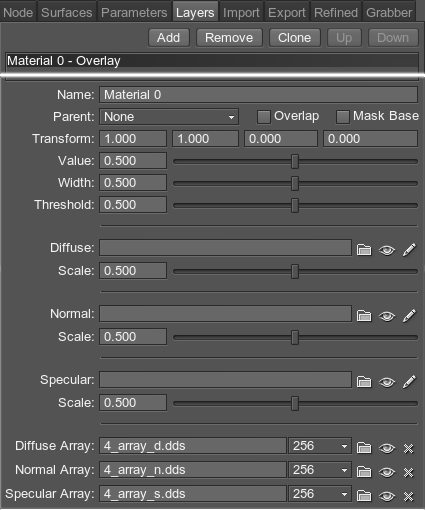Clear the Normal Array texture
Viewport: 425px width, 510px height.
(x=408, y=472)
